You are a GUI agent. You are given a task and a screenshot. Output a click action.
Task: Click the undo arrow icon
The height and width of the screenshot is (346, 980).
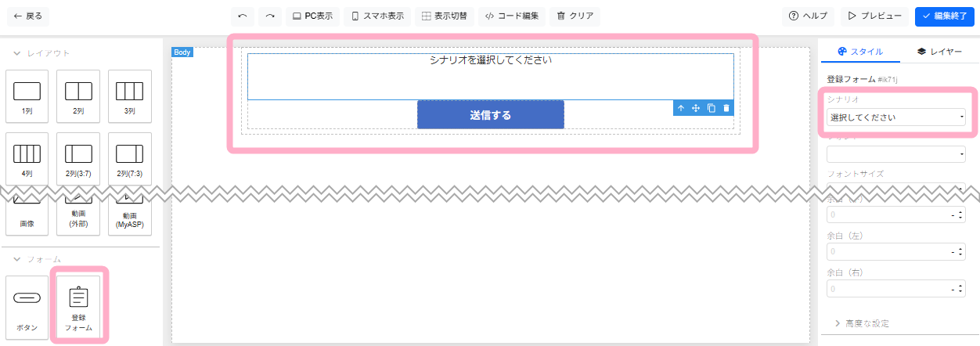click(x=243, y=16)
